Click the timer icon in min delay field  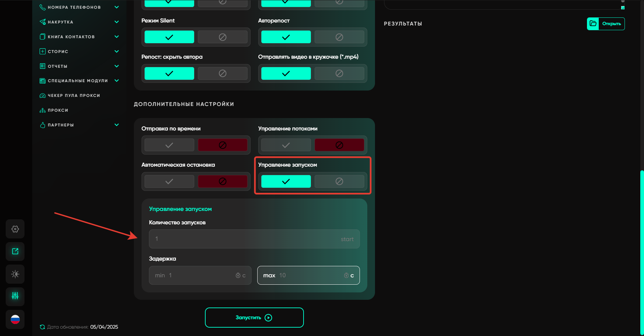tap(238, 275)
